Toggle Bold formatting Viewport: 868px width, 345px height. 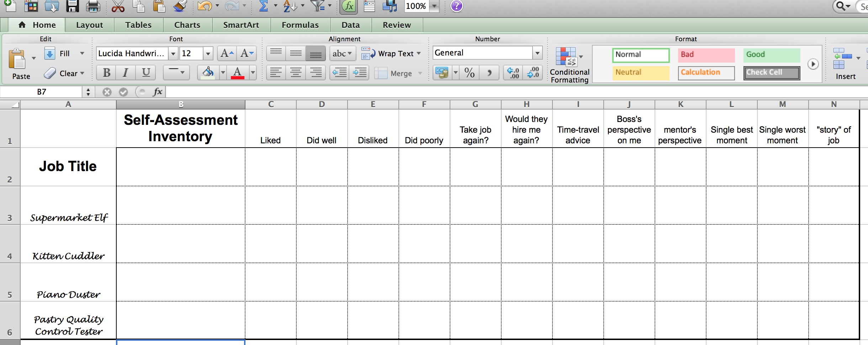coord(106,73)
